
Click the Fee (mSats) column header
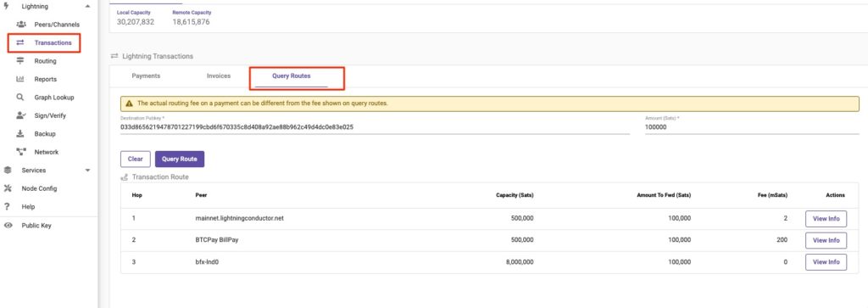click(773, 195)
